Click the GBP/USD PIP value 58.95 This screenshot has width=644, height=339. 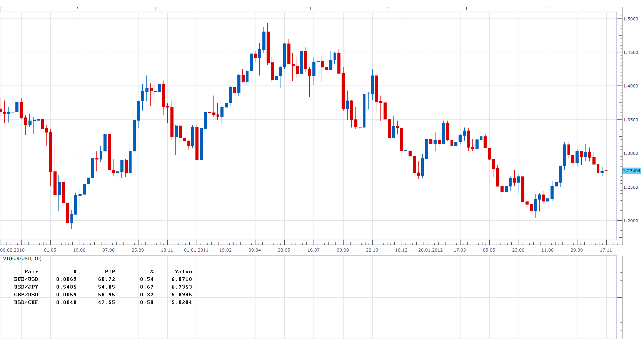coord(107,295)
